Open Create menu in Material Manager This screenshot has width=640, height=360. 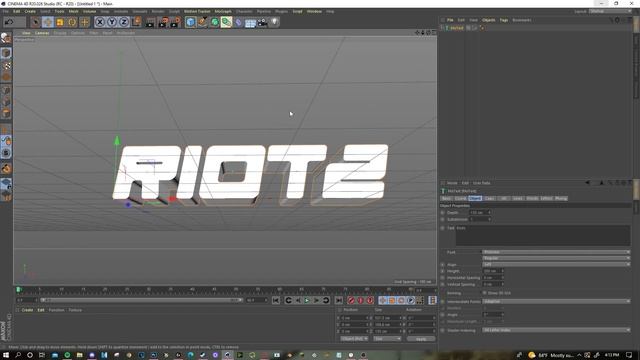point(27,310)
